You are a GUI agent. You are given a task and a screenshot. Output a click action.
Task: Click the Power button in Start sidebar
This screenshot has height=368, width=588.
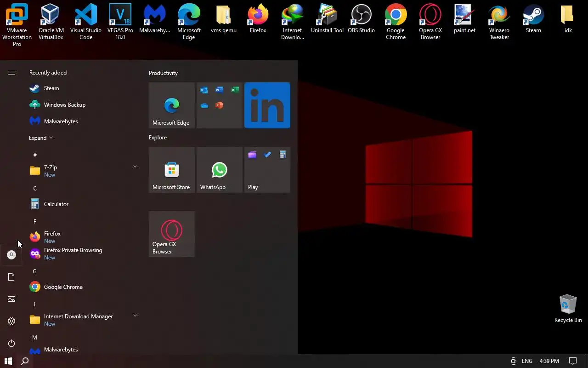point(11,343)
